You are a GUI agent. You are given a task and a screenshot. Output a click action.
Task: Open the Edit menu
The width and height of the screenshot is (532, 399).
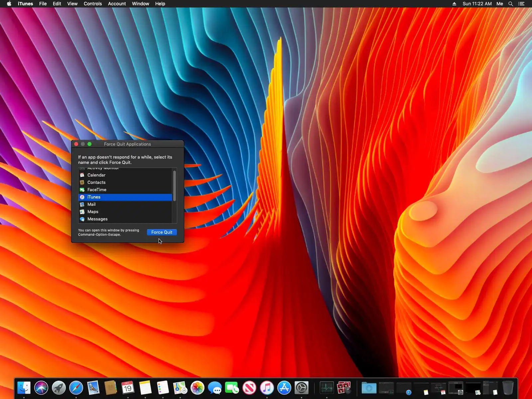pyautogui.click(x=57, y=4)
